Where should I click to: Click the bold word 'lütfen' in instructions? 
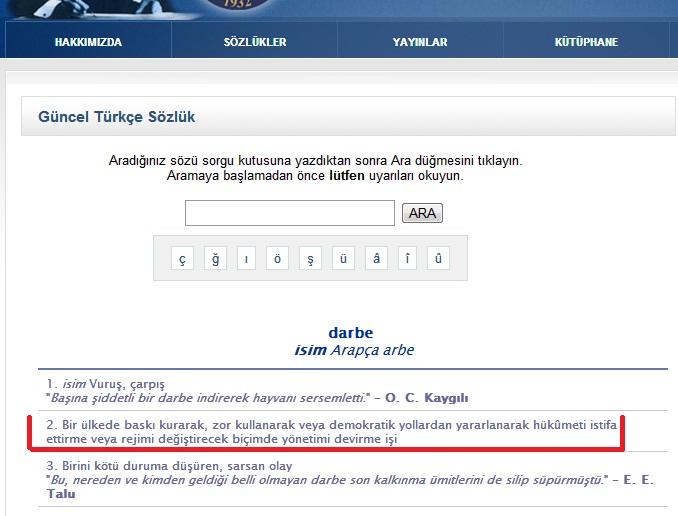click(347, 176)
